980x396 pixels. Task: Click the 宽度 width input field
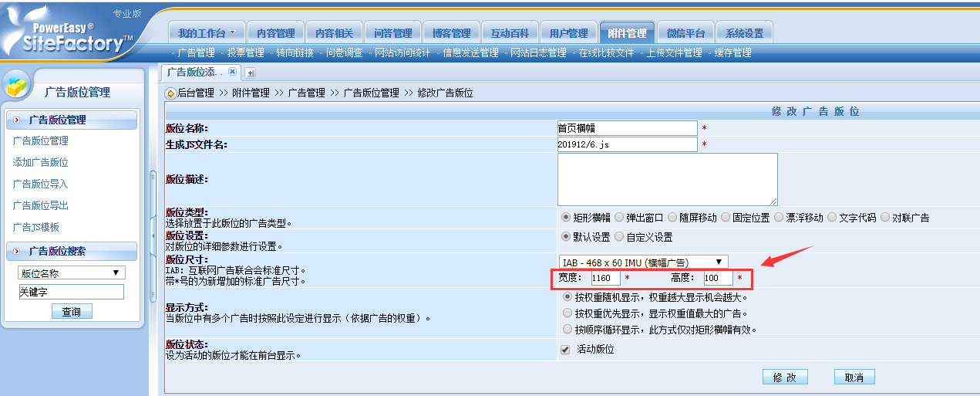click(605, 278)
